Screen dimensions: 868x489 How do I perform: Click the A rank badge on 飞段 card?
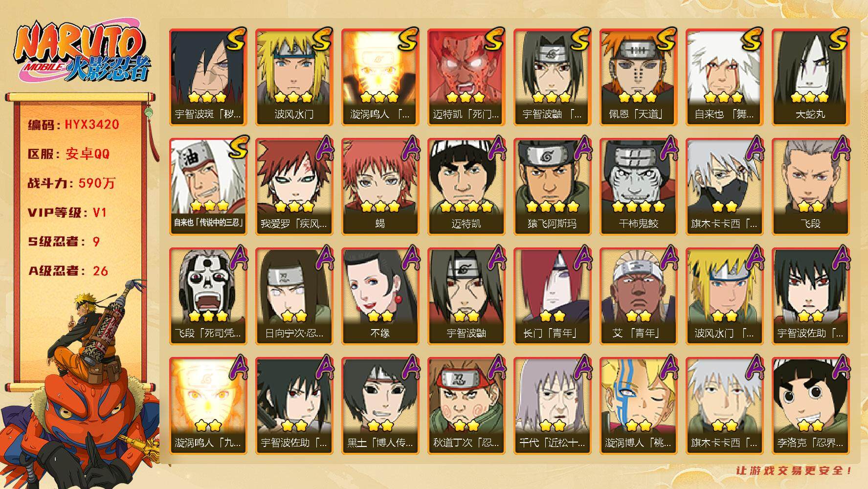(x=840, y=148)
